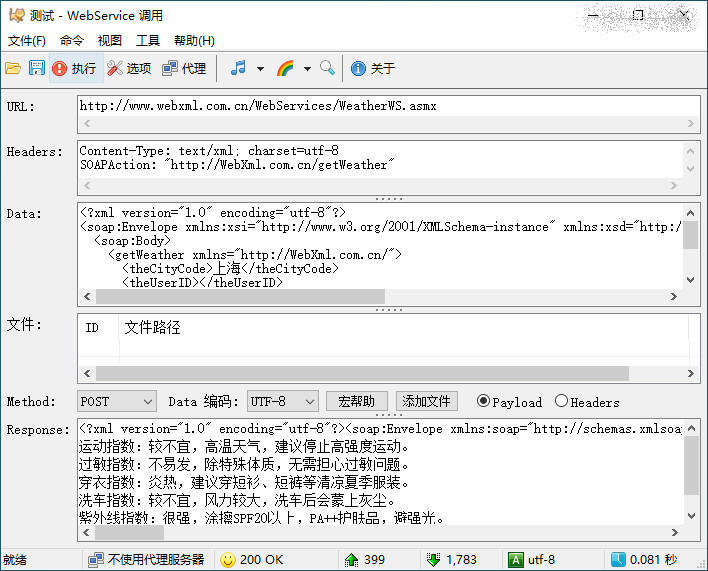Expand the music note dropdown arrow
This screenshot has width=708, height=571.
[261, 69]
